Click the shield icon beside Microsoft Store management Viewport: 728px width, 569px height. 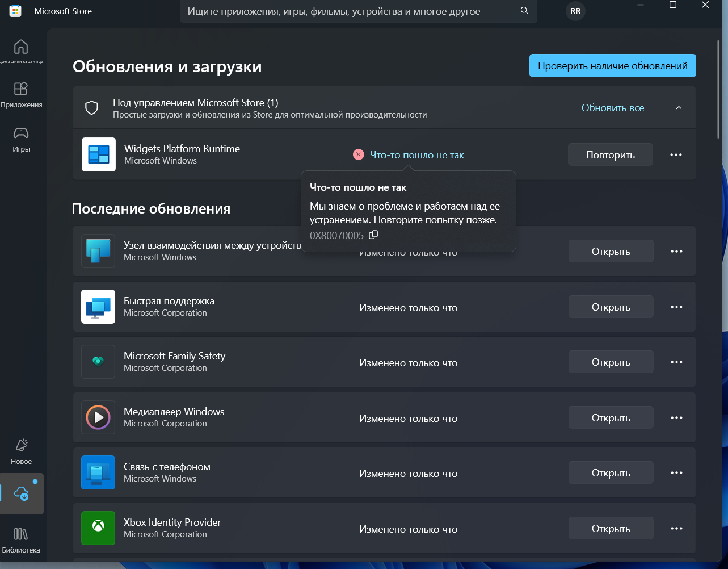[92, 108]
